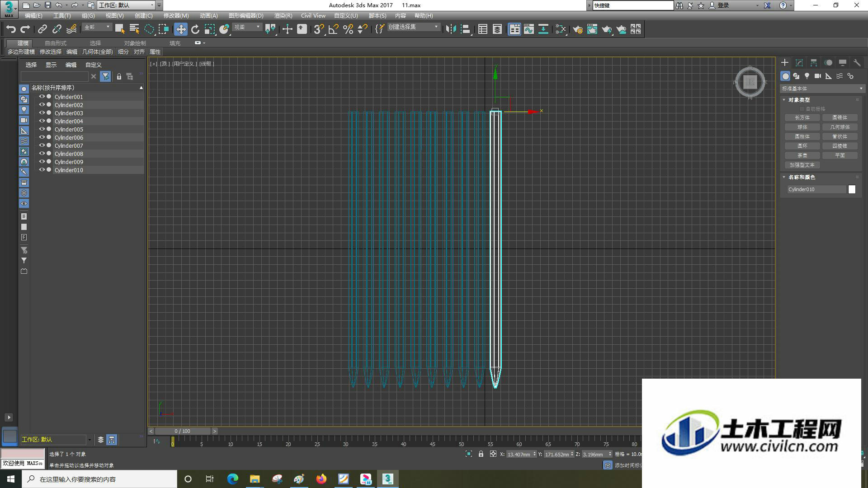Click the 平面 plane button
Screen dimensions: 868x488
pos(840,155)
